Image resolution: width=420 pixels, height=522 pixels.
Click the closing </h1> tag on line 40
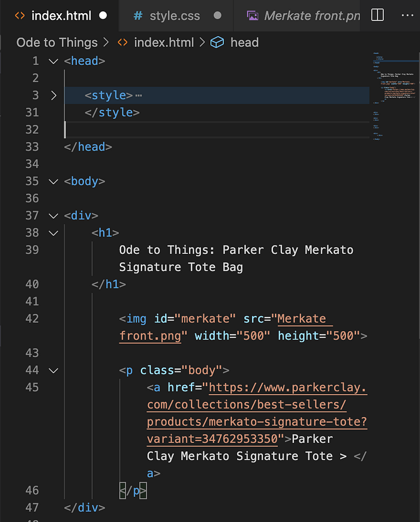tap(109, 284)
